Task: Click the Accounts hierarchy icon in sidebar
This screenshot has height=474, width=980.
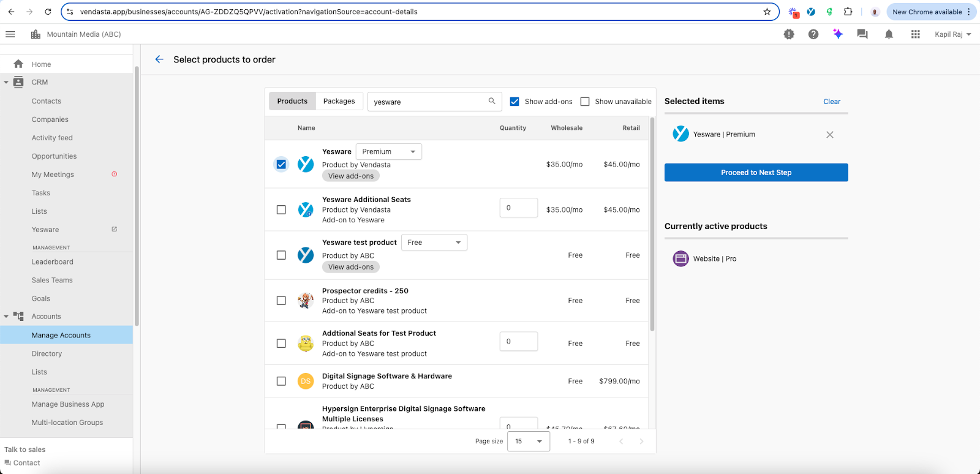Action: (18, 317)
